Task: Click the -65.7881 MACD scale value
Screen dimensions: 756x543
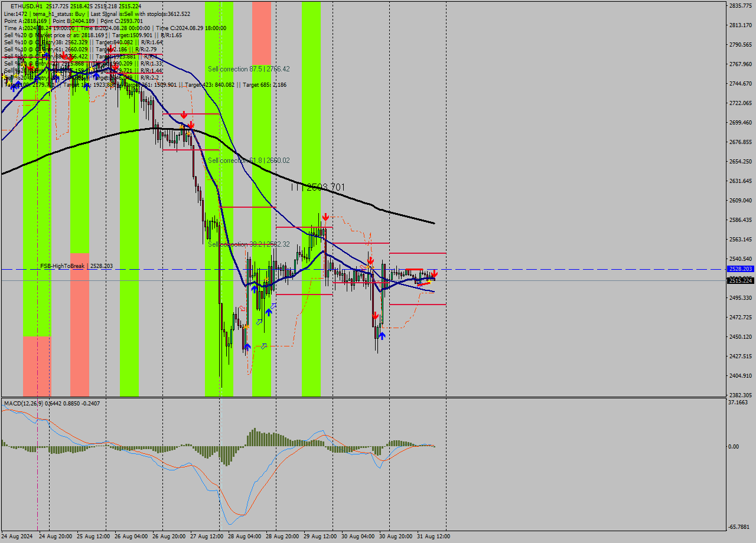Action: tap(739, 527)
